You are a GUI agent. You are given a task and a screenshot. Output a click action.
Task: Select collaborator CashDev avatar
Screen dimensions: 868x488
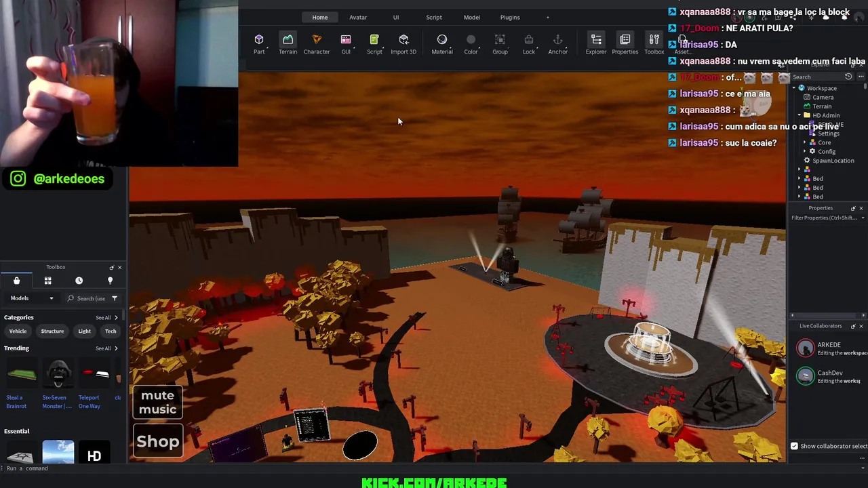point(805,376)
